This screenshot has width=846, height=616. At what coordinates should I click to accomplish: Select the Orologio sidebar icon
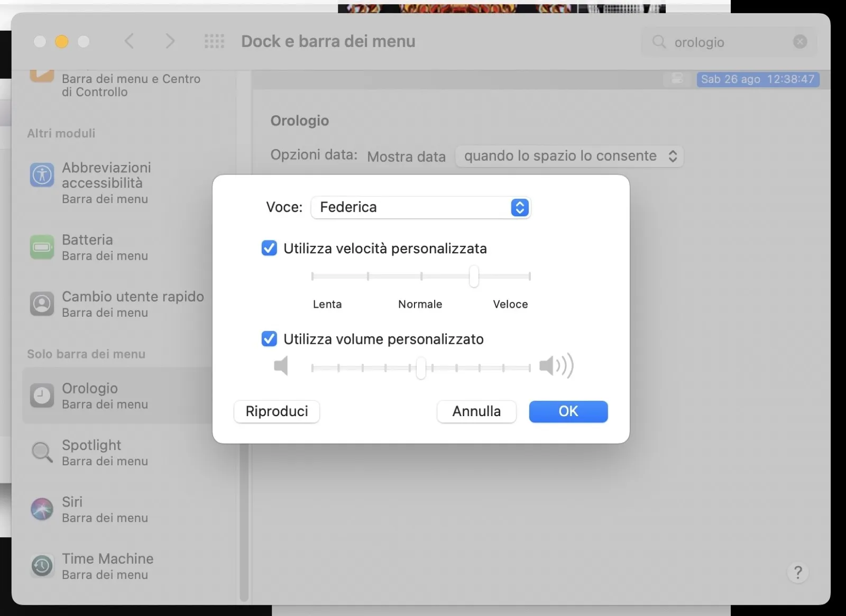pos(42,396)
